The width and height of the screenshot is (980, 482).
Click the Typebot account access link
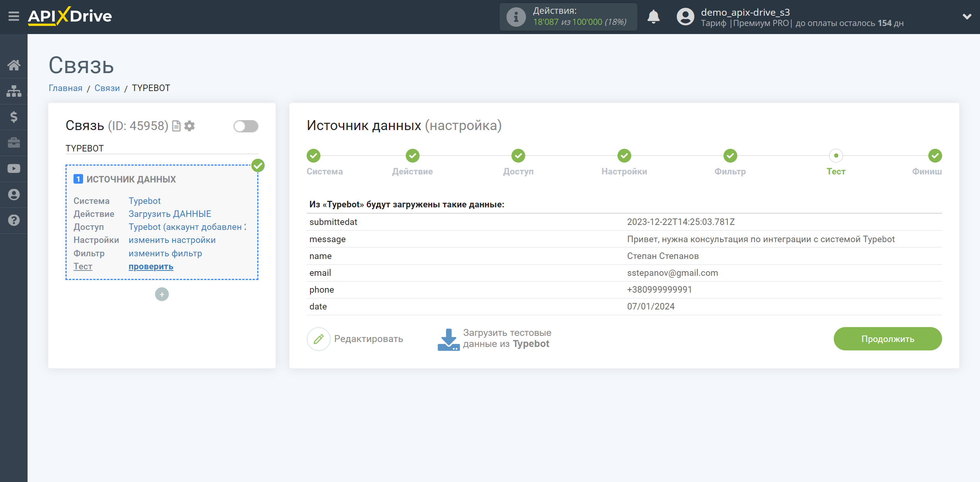187,227
